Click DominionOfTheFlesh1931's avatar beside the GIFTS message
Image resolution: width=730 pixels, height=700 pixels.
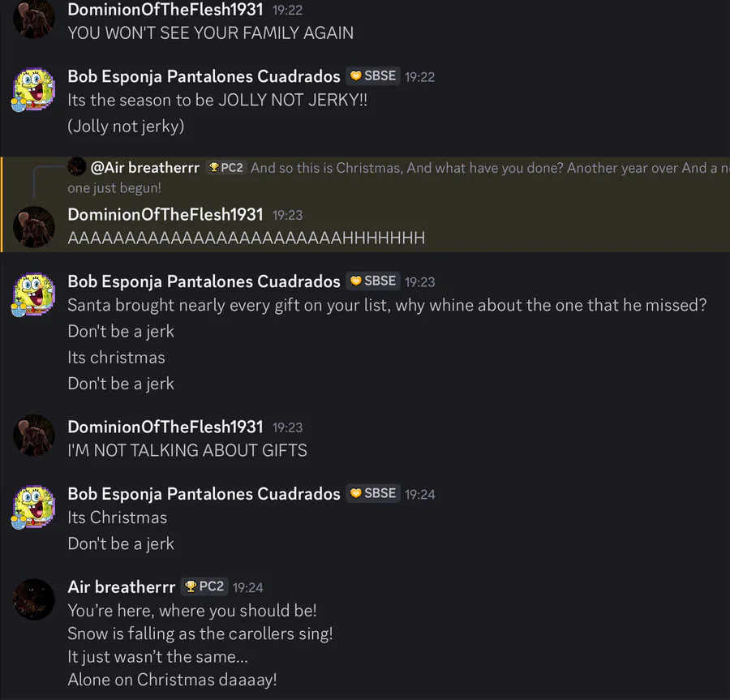[x=33, y=440]
